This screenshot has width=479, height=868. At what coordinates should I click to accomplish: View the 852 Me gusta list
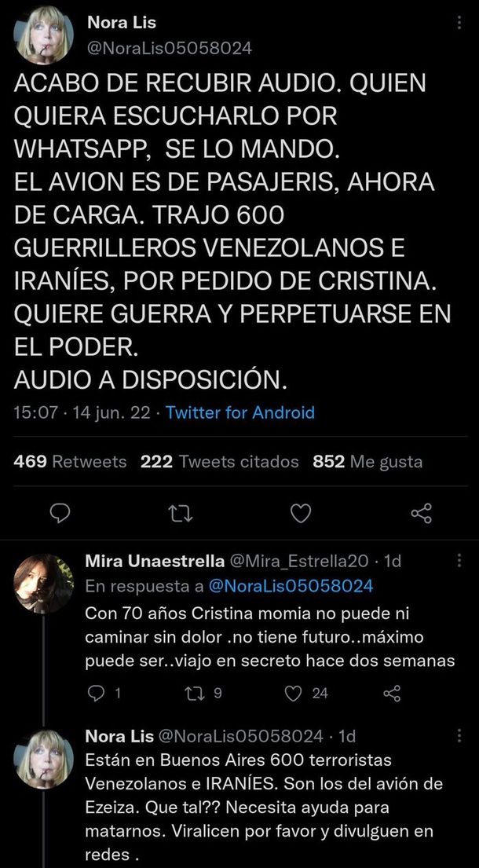click(367, 462)
